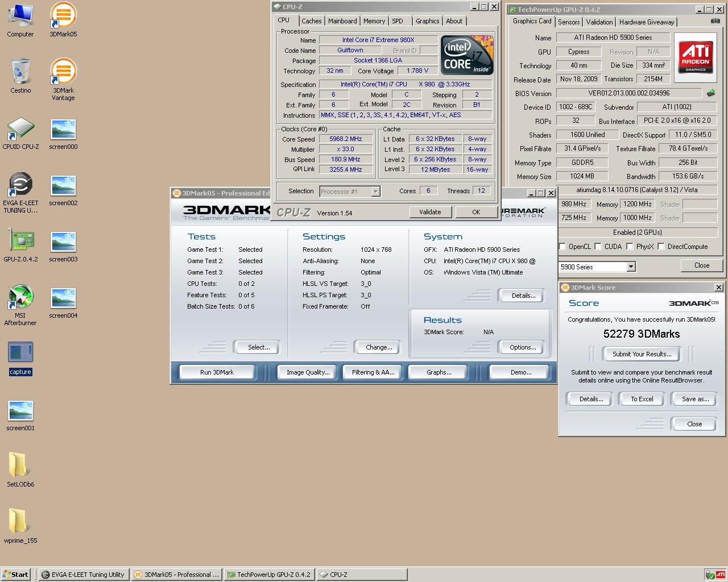Click Submit Your Results... button
The width and height of the screenshot is (728, 582).
642,354
